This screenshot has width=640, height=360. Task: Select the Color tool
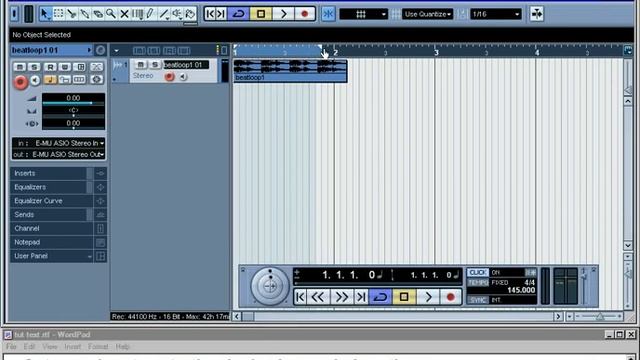click(190, 14)
